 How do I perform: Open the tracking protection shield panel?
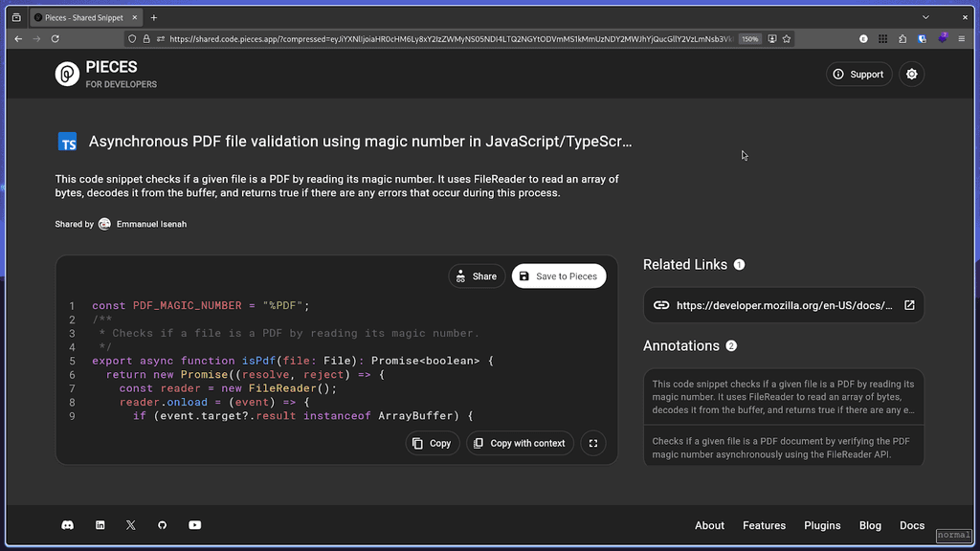point(131,39)
